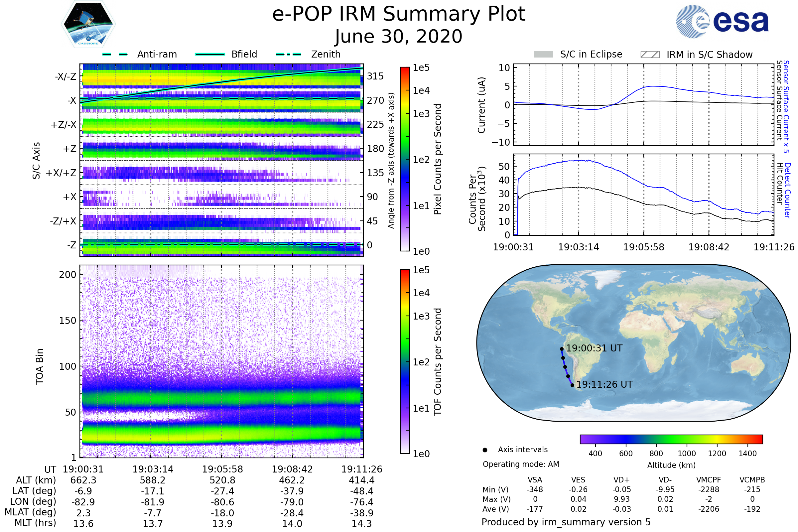Click the Sensor Surface Current x 5 label
The height and width of the screenshot is (532, 798).
(786, 106)
